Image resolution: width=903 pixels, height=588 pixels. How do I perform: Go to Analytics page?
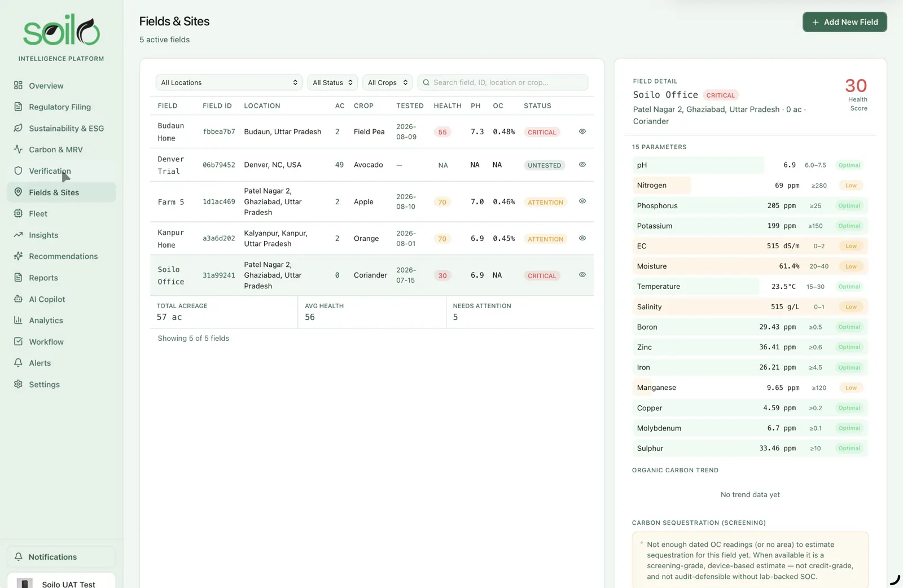61,320
